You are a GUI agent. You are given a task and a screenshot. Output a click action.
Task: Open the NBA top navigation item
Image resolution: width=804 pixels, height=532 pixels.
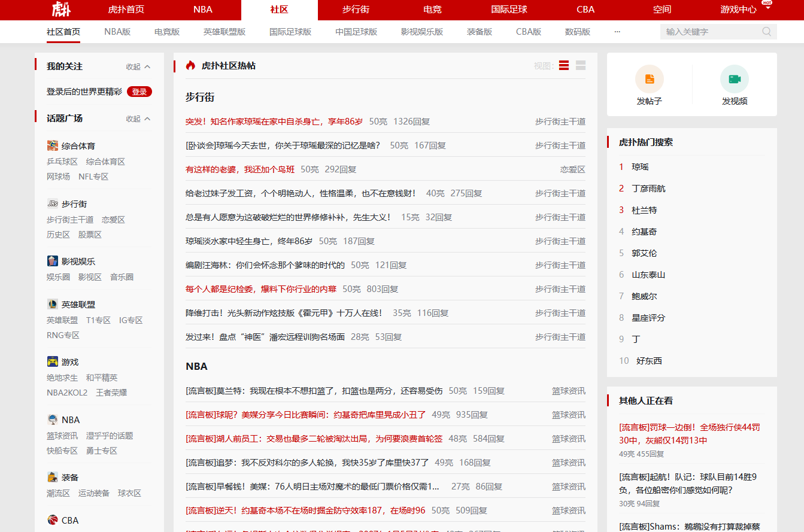(203, 10)
